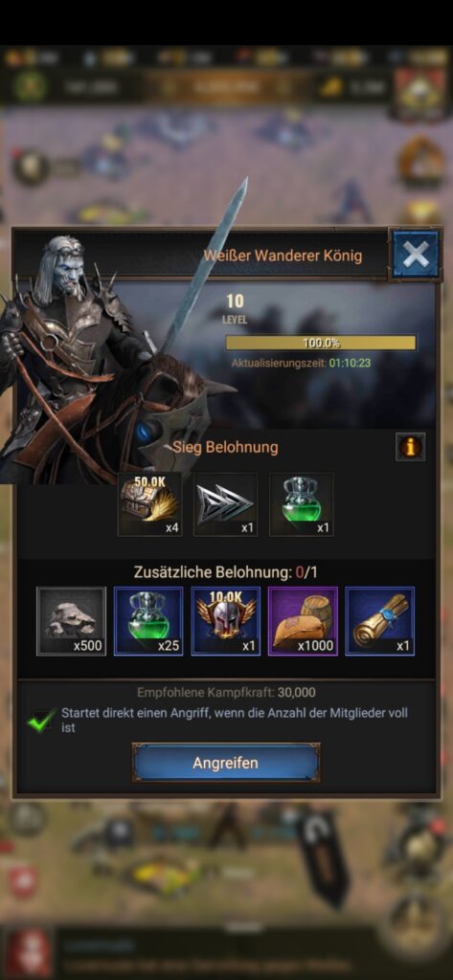Select the golden scroll x1 reward

click(x=380, y=620)
